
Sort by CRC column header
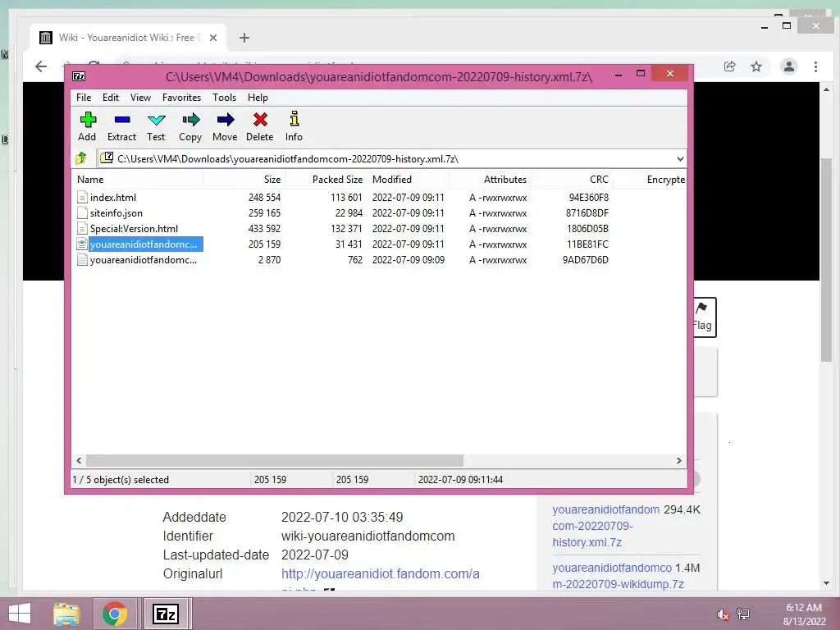[572, 180]
